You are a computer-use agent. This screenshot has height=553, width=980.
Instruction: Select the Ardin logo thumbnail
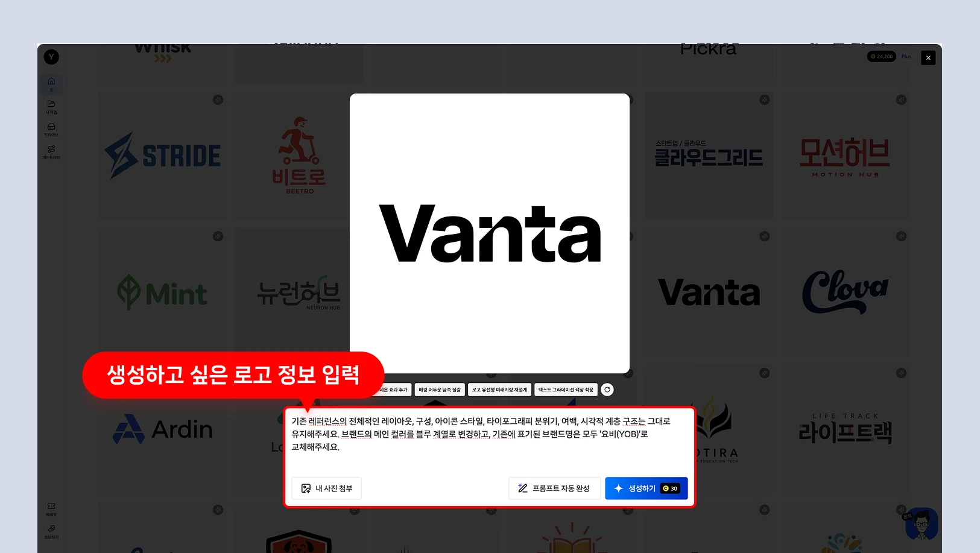click(x=163, y=429)
